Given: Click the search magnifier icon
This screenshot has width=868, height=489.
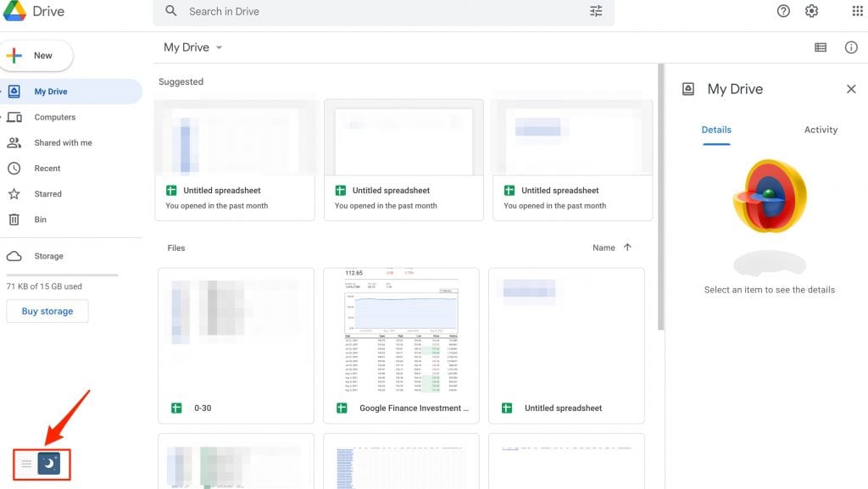Looking at the screenshot, I should (x=171, y=11).
